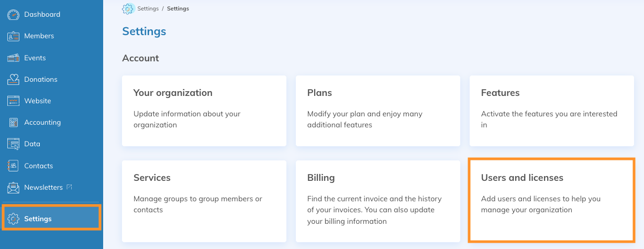Click the Newsletters envelope icon

pos(13,187)
